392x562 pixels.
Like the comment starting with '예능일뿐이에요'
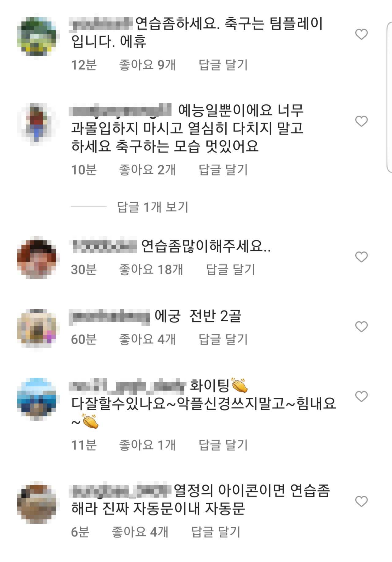click(x=361, y=121)
